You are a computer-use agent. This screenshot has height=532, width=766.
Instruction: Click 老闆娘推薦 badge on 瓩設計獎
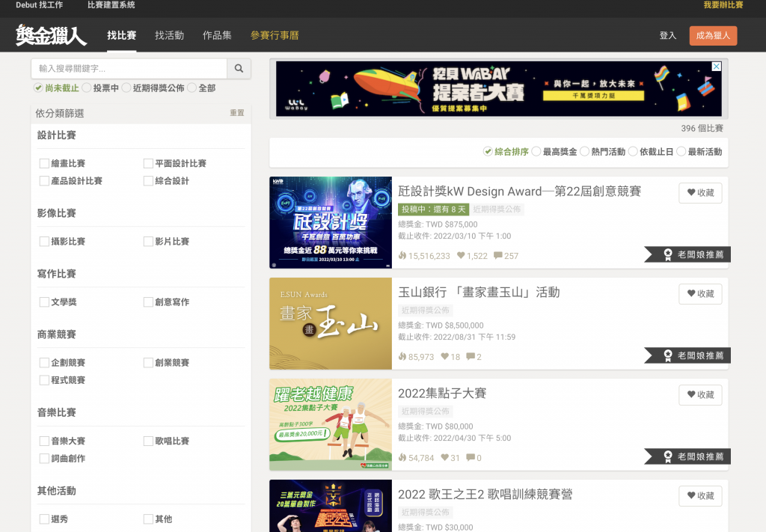[x=687, y=254]
